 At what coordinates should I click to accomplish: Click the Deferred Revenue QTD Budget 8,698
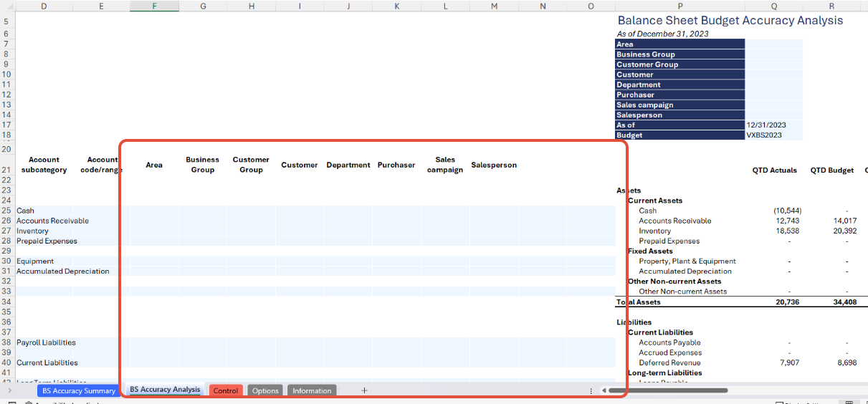tap(846, 362)
